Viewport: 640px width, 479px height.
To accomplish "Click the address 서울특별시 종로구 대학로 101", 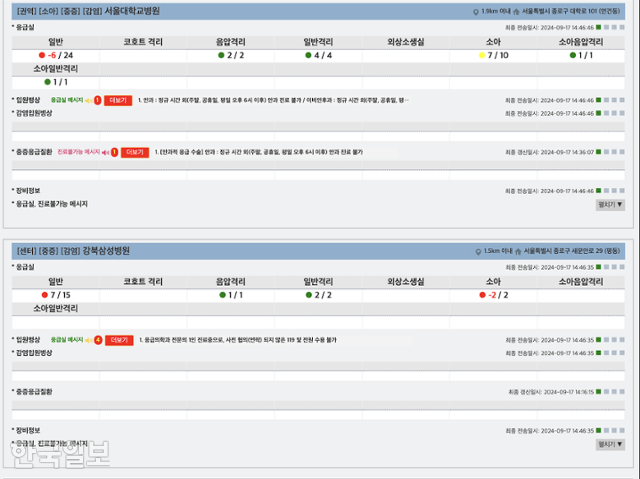I will [x=571, y=11].
